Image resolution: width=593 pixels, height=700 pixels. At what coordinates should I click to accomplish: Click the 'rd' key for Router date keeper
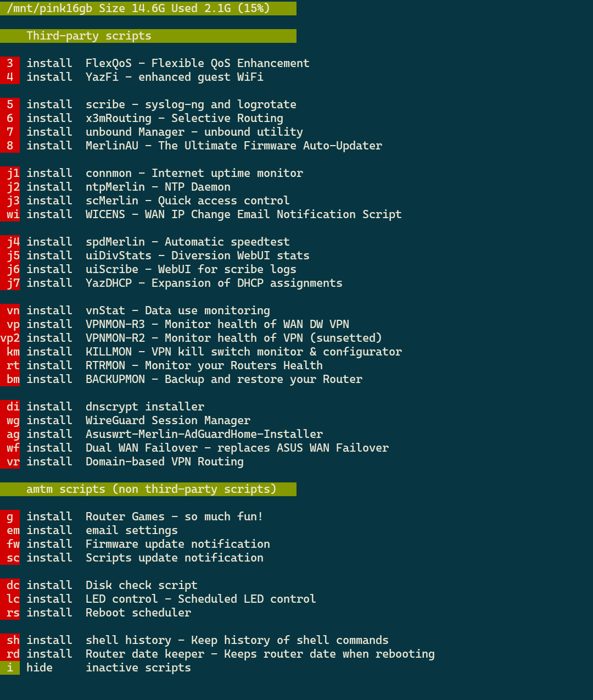click(12, 654)
